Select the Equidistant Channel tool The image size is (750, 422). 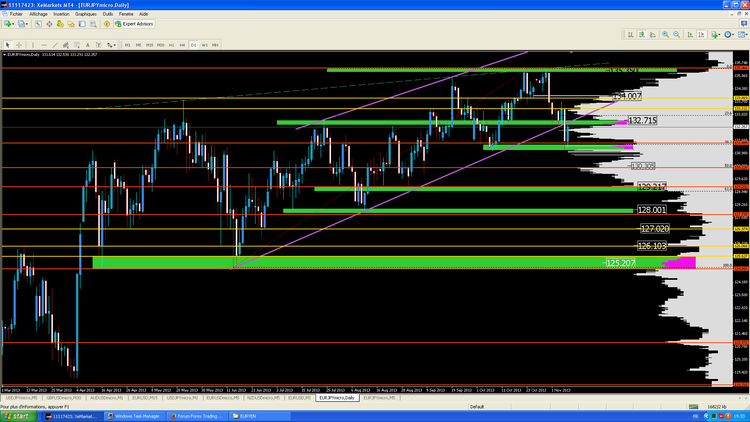coord(66,45)
